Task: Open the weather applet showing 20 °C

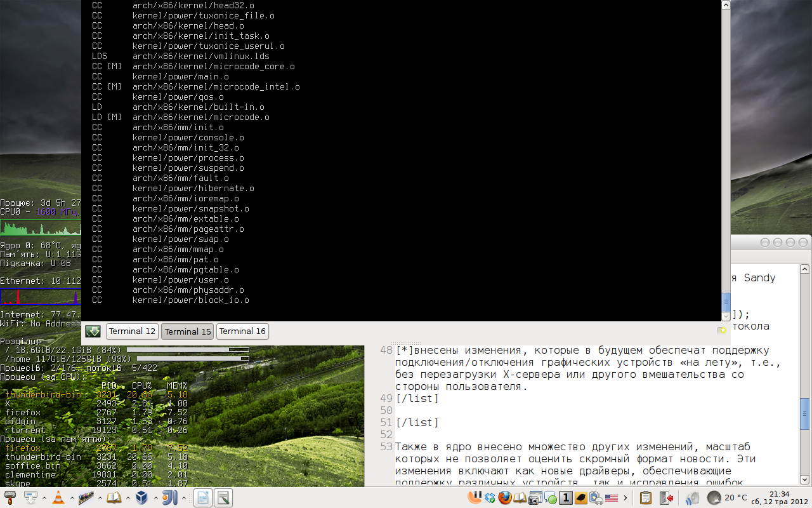Action: tap(727, 498)
